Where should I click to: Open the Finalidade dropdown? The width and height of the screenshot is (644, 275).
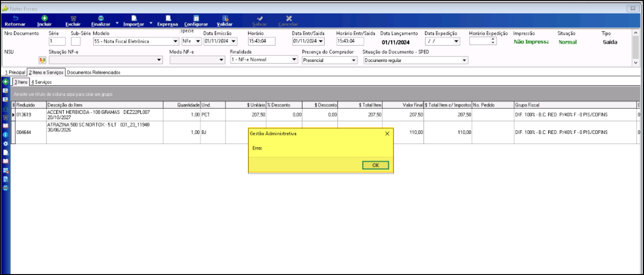tap(295, 60)
